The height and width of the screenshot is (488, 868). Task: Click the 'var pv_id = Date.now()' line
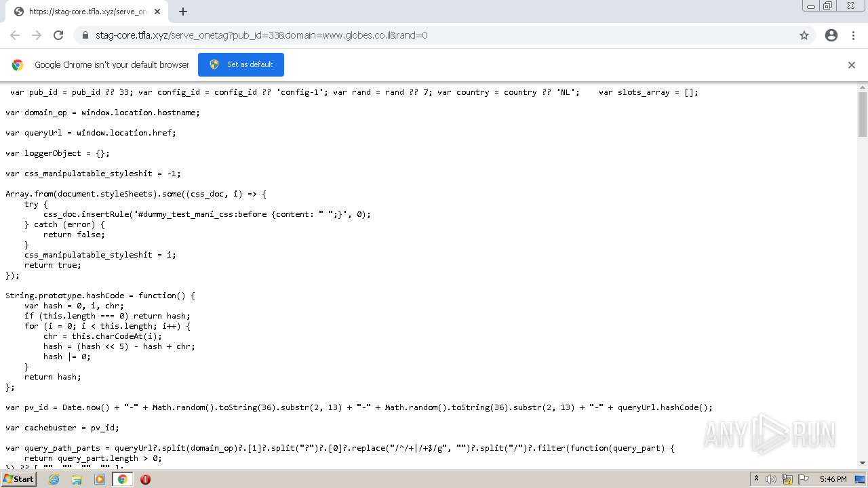point(359,407)
